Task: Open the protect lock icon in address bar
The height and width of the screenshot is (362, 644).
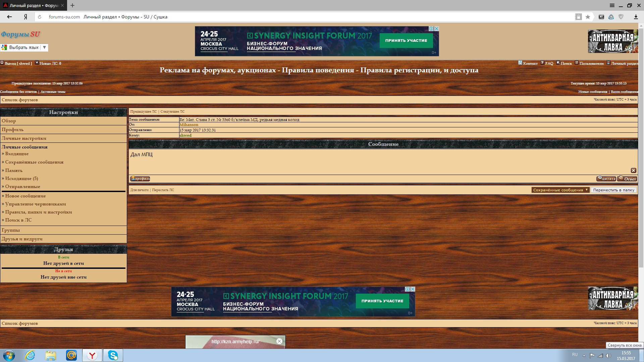Action: (x=578, y=17)
